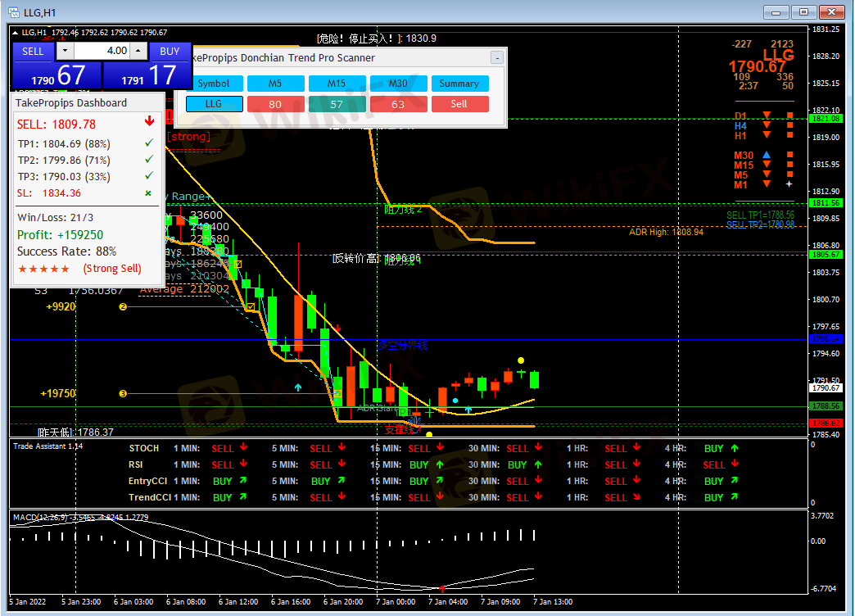Click the BUY button in one-click trading panel
The image size is (855, 616).
pyautogui.click(x=170, y=51)
